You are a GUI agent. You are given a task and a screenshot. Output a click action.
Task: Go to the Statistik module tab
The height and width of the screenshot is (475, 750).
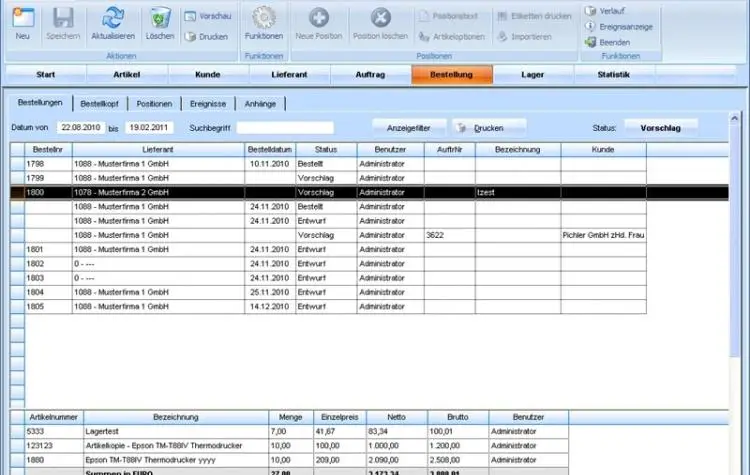[x=613, y=75]
